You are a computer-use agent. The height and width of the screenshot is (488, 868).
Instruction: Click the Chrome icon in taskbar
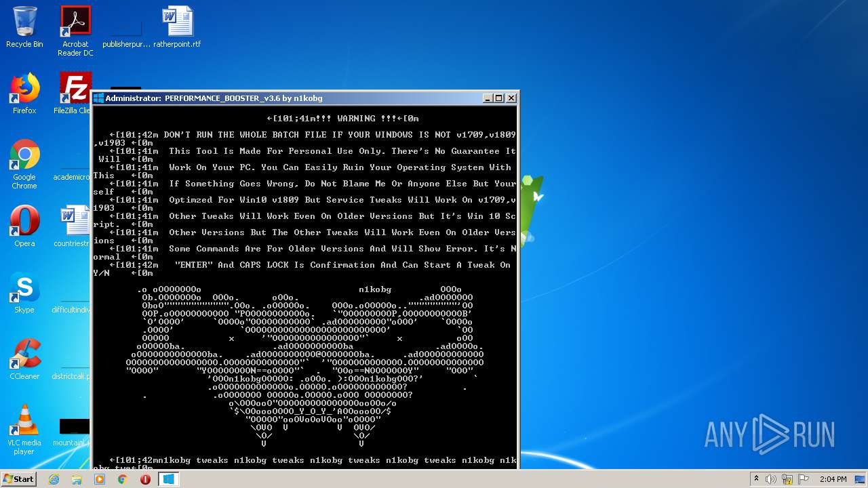[123, 479]
